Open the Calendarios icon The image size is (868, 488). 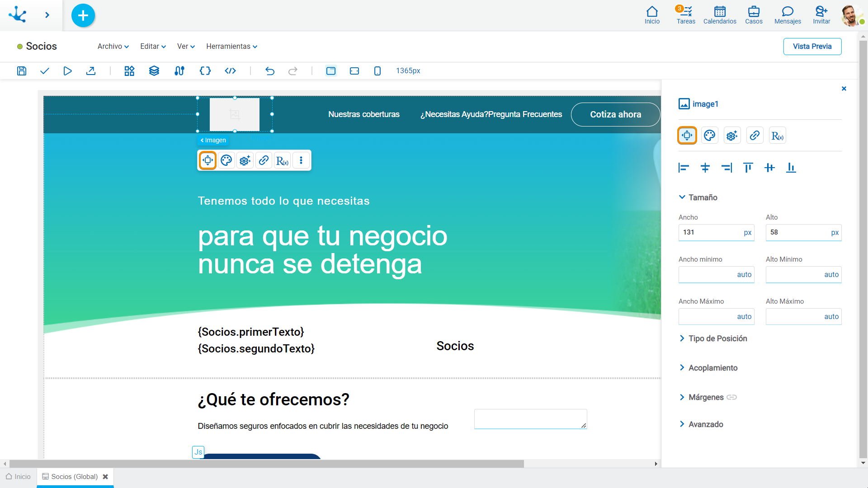[720, 15]
